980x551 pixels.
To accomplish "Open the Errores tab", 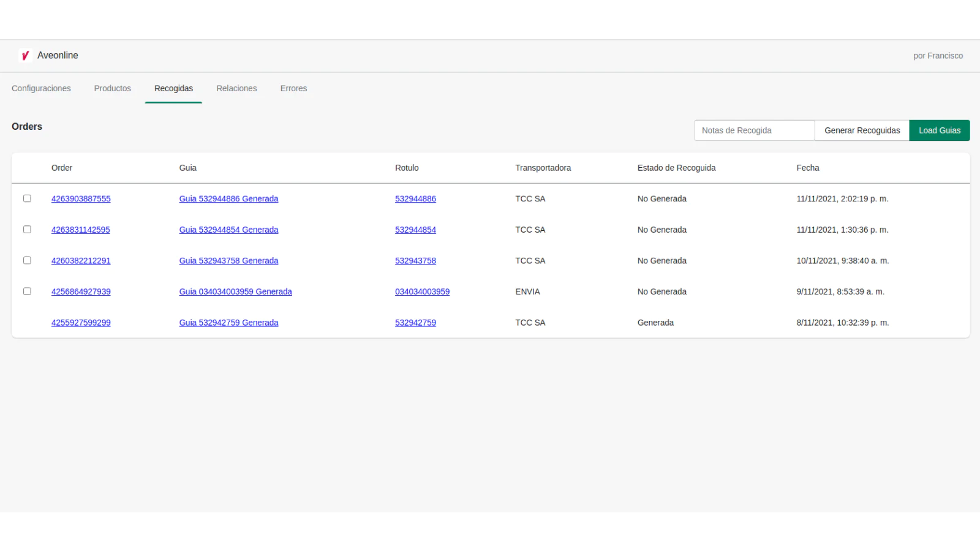I will (293, 88).
